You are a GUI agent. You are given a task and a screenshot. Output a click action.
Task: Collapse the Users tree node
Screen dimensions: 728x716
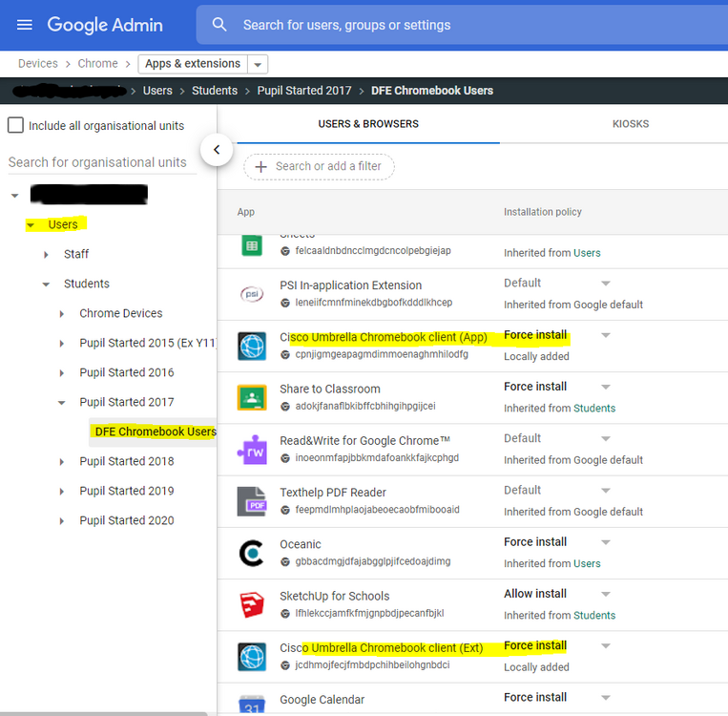[31, 225]
